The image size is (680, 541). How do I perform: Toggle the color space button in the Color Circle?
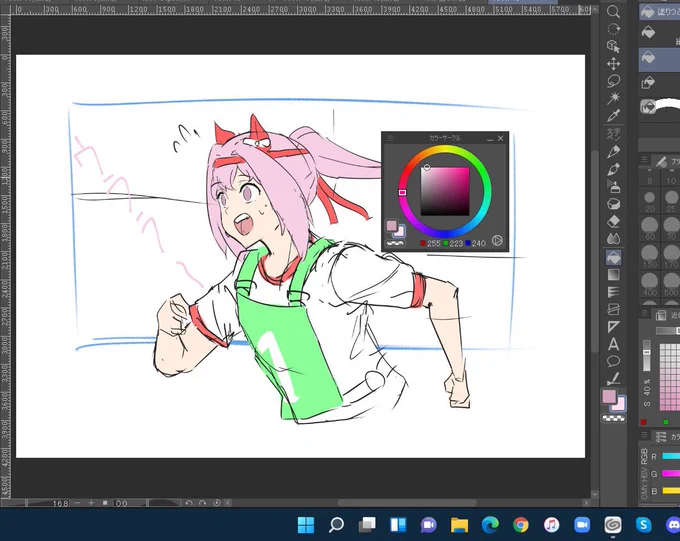497,240
